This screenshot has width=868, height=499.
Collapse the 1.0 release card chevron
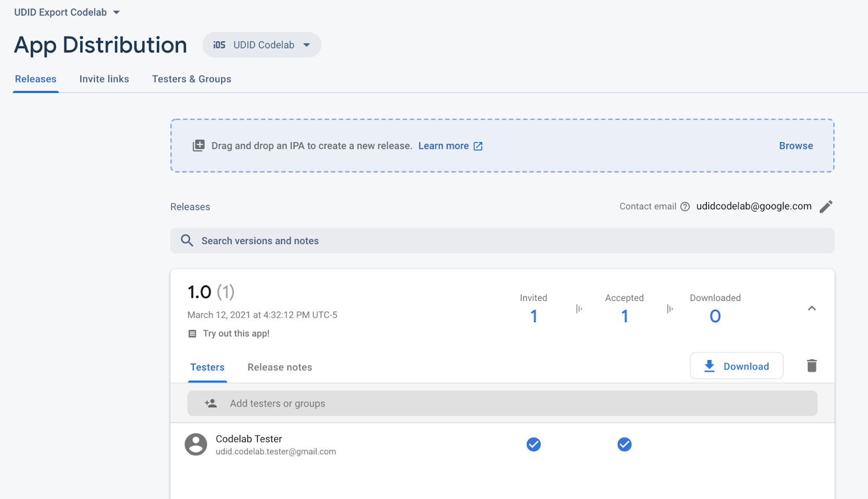coord(812,309)
